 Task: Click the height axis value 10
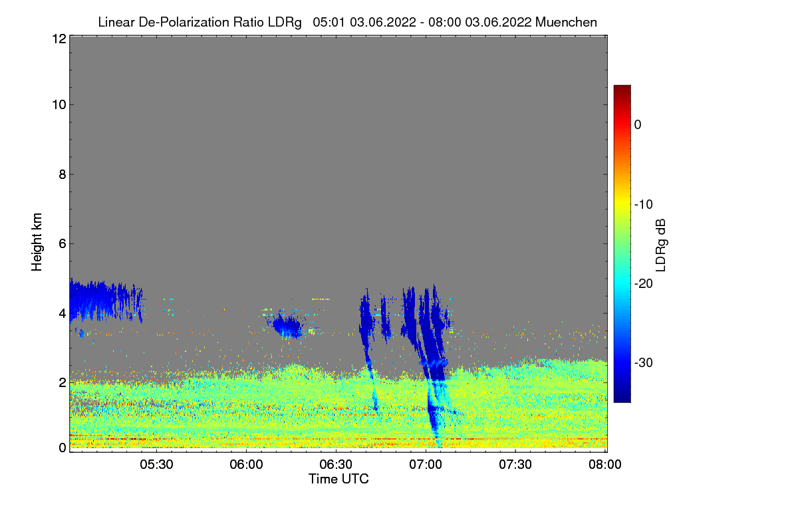pyautogui.click(x=58, y=104)
